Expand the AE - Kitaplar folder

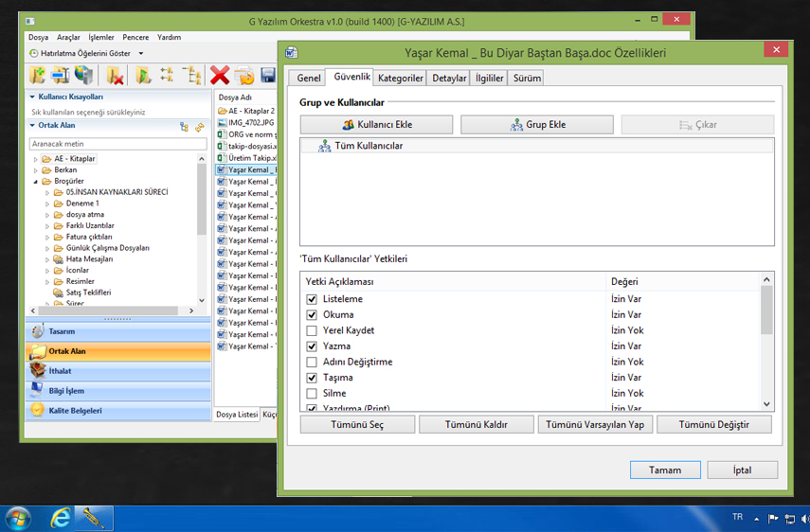(x=35, y=159)
